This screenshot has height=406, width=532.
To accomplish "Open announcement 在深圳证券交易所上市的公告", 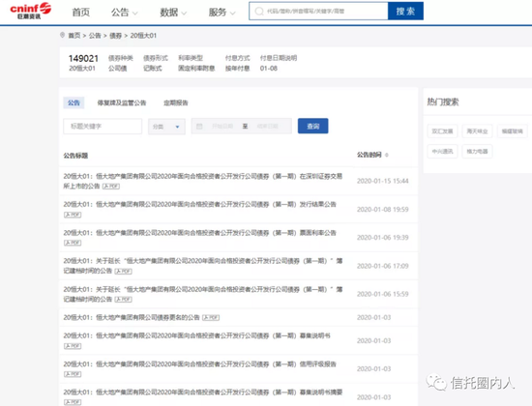I will [203, 181].
